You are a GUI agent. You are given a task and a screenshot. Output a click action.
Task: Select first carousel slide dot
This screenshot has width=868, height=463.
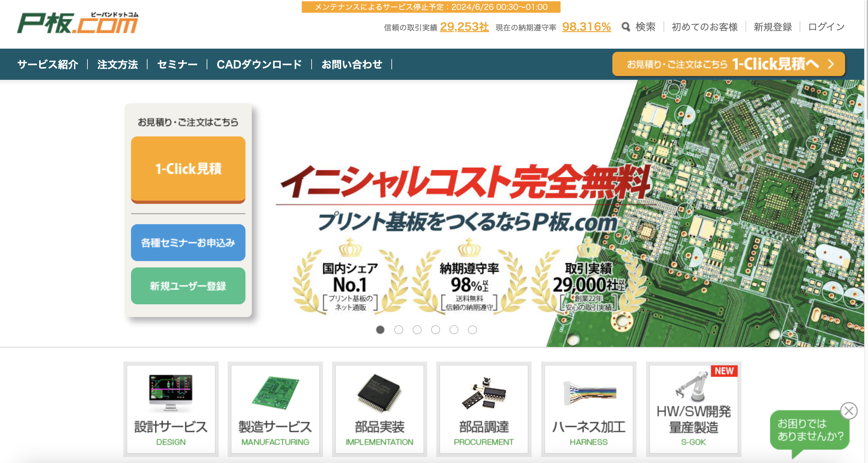coord(380,329)
